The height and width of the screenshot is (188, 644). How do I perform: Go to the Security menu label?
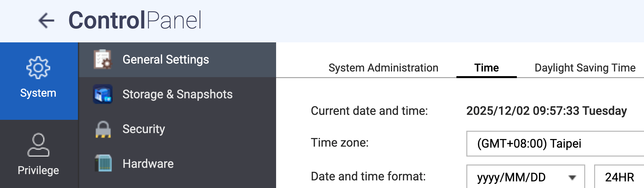(144, 129)
